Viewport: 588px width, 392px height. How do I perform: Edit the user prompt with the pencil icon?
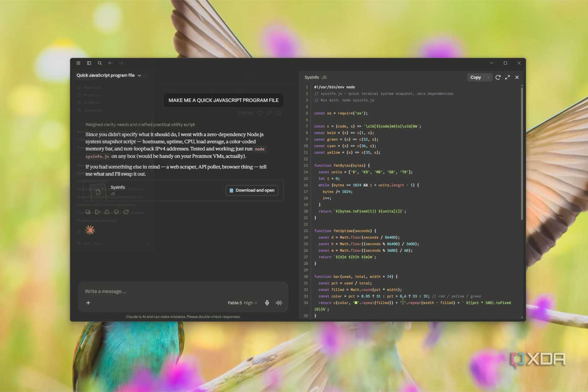pos(269,113)
